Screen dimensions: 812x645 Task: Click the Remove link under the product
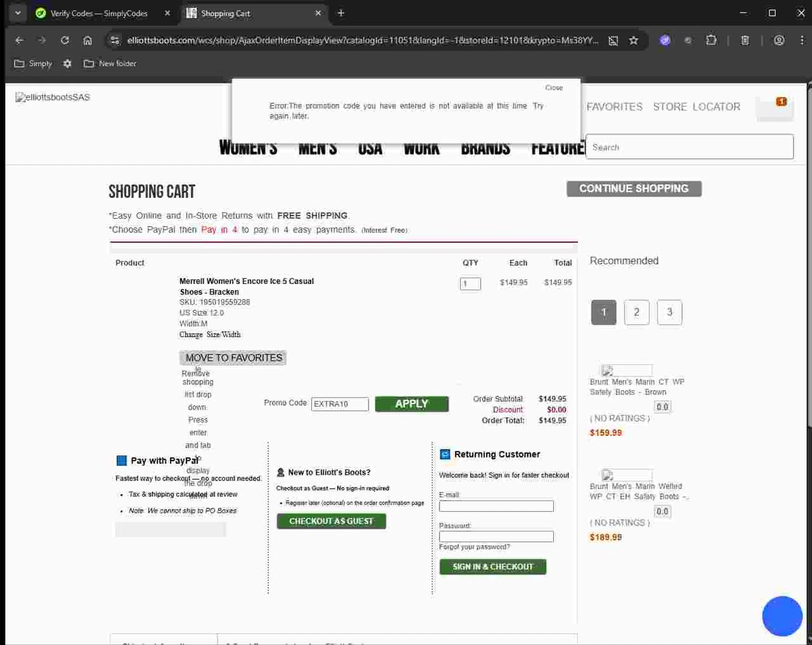pos(195,373)
